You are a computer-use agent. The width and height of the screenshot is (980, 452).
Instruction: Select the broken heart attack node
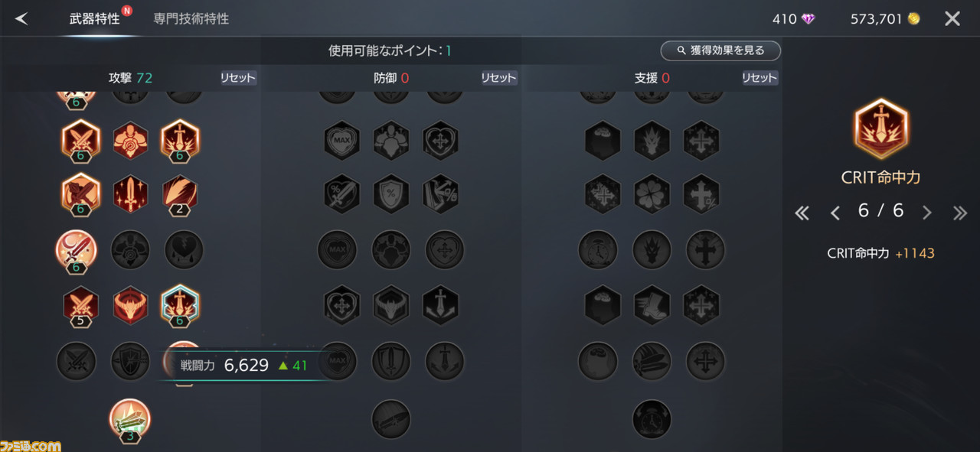184,249
